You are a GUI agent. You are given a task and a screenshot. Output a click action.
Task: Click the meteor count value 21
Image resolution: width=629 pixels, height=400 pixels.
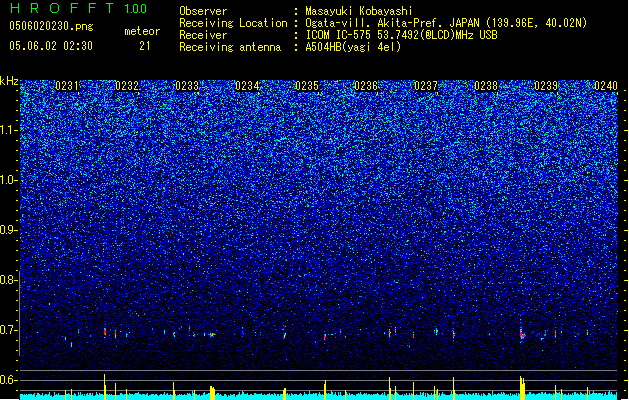(145, 46)
